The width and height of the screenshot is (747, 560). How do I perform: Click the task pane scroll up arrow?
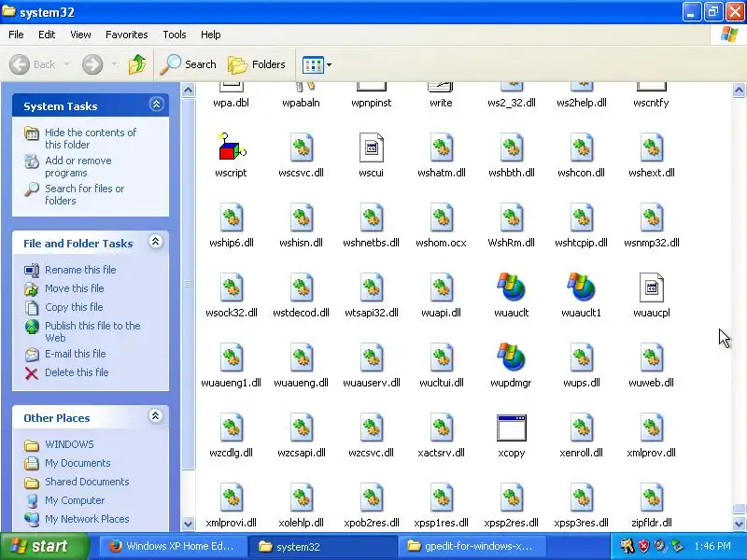tap(189, 90)
